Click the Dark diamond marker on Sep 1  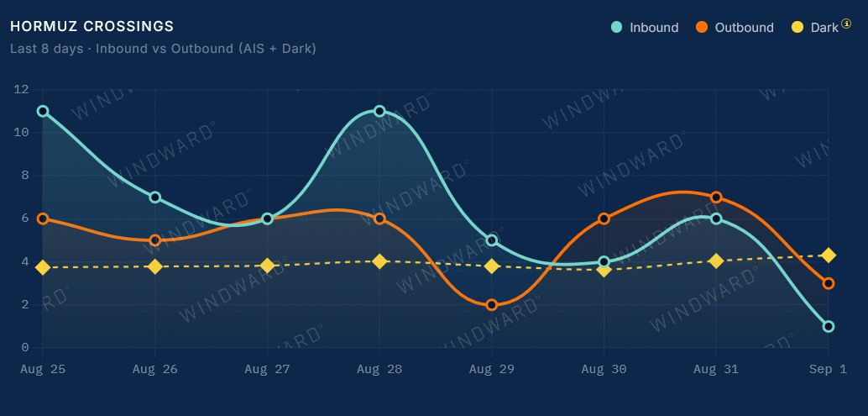click(829, 255)
